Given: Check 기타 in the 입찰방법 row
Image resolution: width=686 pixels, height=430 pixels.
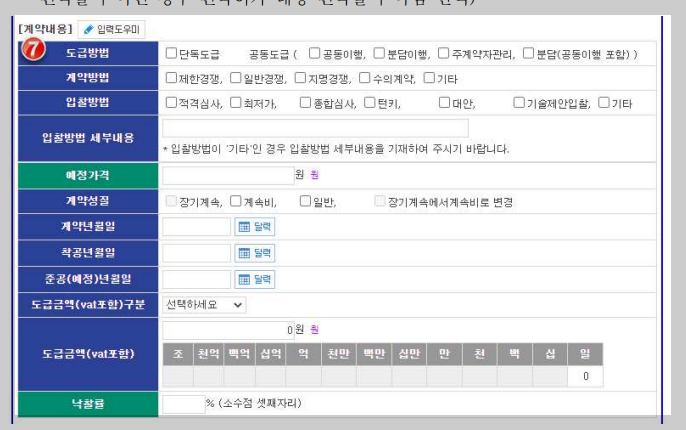Looking at the screenshot, I should (x=604, y=102).
